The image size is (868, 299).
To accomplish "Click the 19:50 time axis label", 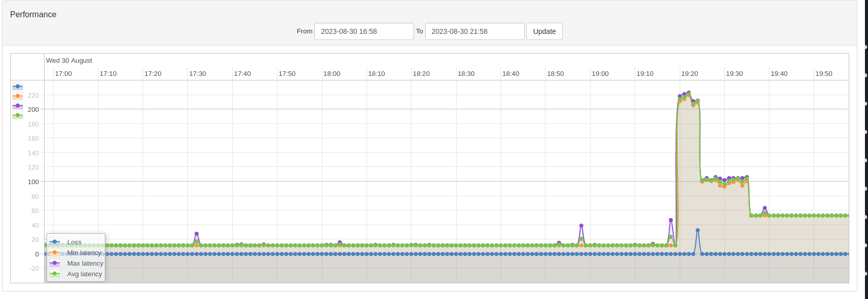I will pyautogui.click(x=823, y=73).
